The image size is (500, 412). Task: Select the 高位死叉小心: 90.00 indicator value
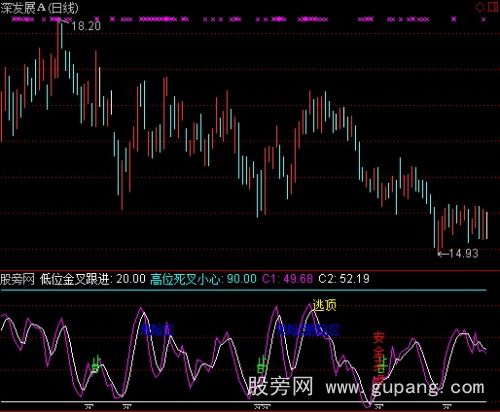coord(203,279)
